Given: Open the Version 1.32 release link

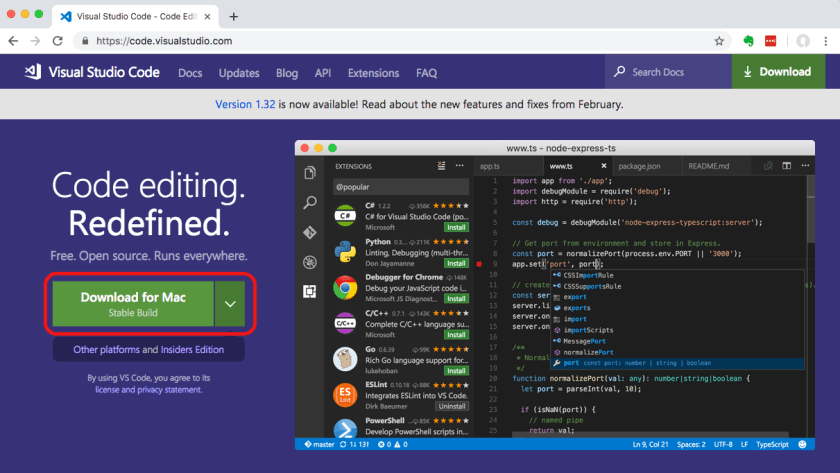Looking at the screenshot, I should (249, 104).
